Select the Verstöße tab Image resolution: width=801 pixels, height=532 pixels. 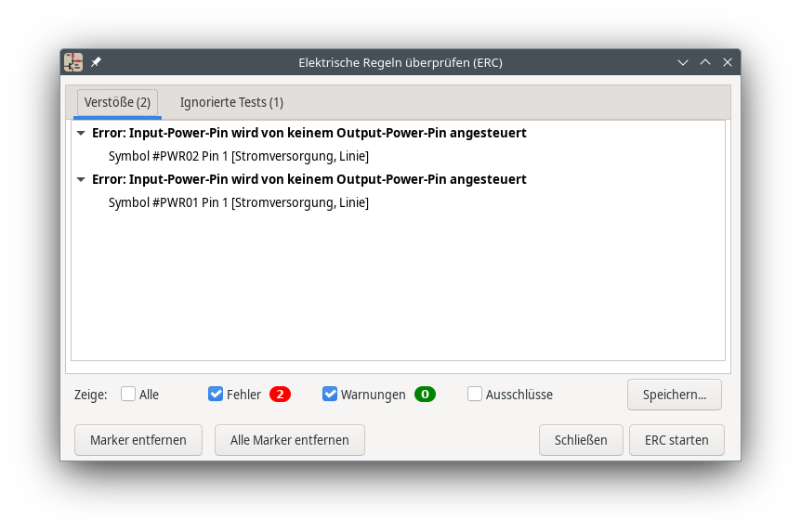point(117,102)
